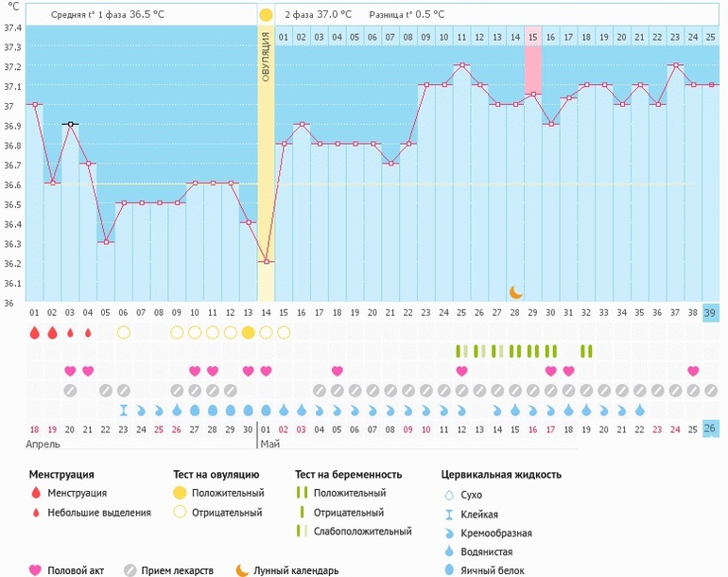The width and height of the screenshot is (728, 577).
Task: Click the 'Сухо' drop icon in the legend
Action: (449, 494)
